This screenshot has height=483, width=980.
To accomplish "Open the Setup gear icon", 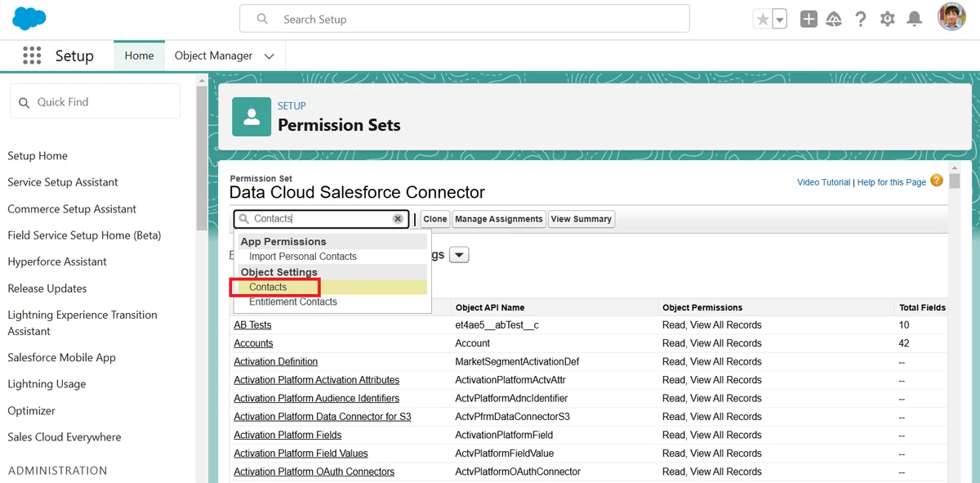I will point(888,20).
